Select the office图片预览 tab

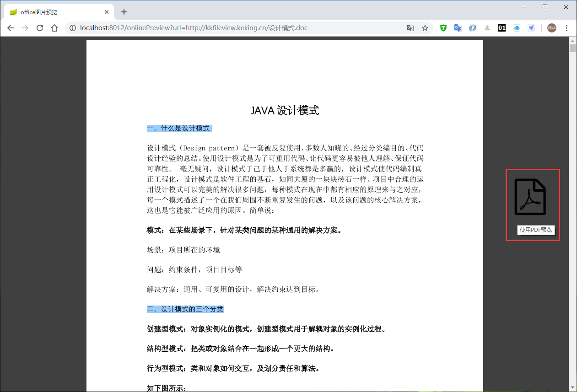pos(55,11)
